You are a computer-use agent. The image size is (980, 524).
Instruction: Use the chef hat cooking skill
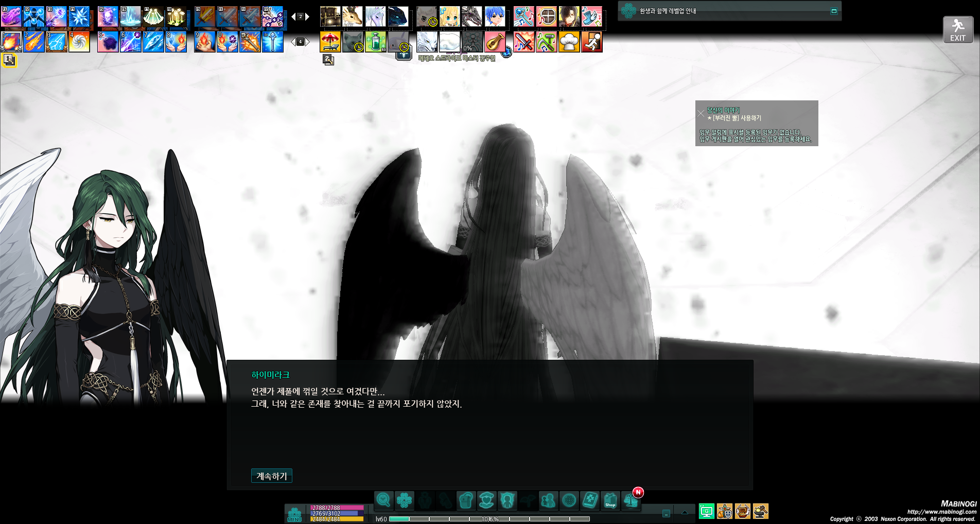(569, 42)
